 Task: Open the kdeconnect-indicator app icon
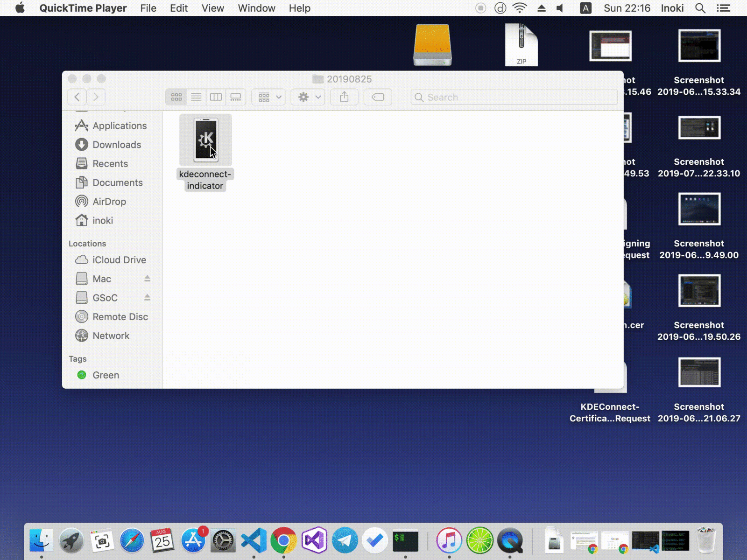pyautogui.click(x=205, y=140)
